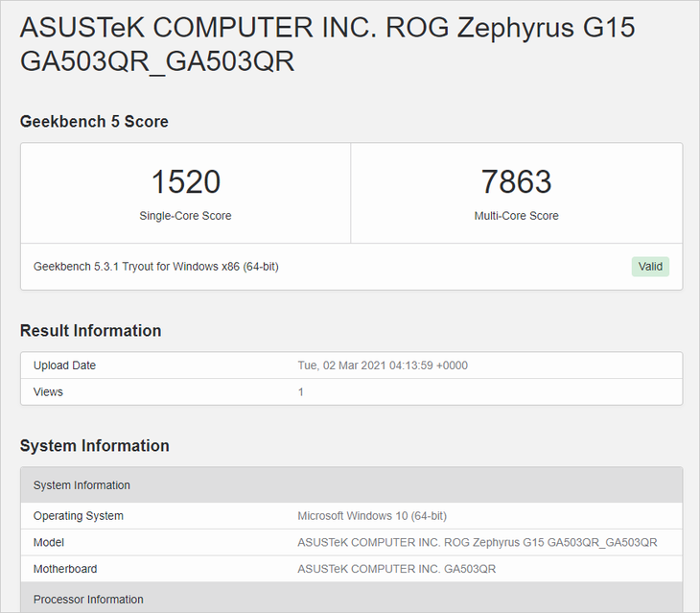Click the Processor Information table header
Viewport: 700px width, 613px height.
[88, 600]
